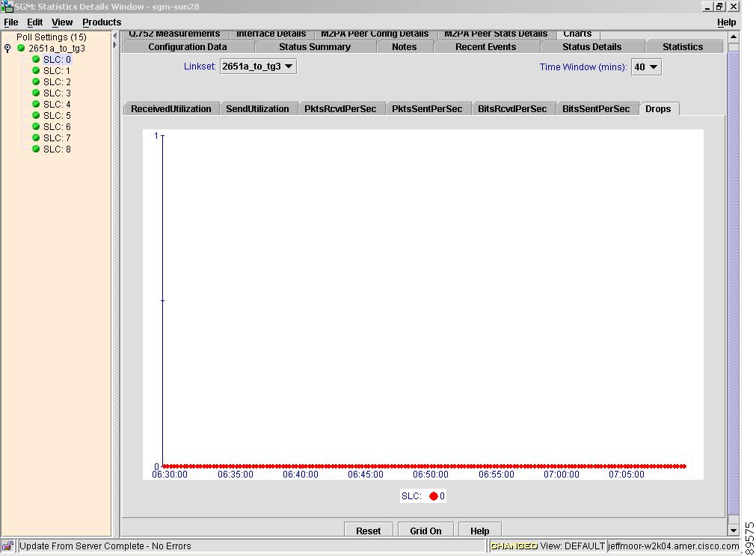This screenshot has height=556, width=756.
Task: Click the green status icon for SLC: 2
Action: [x=36, y=81]
